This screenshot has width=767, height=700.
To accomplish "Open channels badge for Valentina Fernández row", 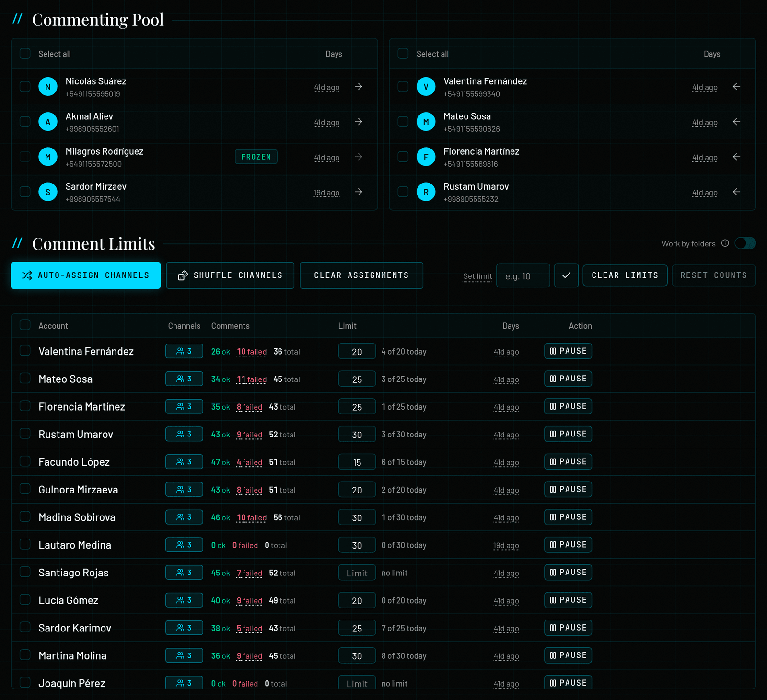I will [184, 351].
